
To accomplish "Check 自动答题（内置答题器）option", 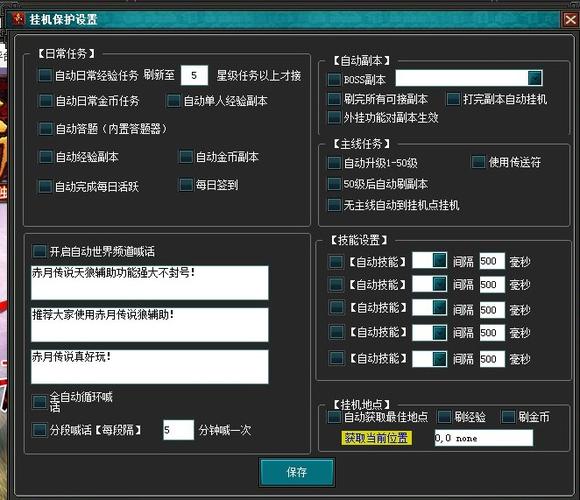I will [46, 129].
